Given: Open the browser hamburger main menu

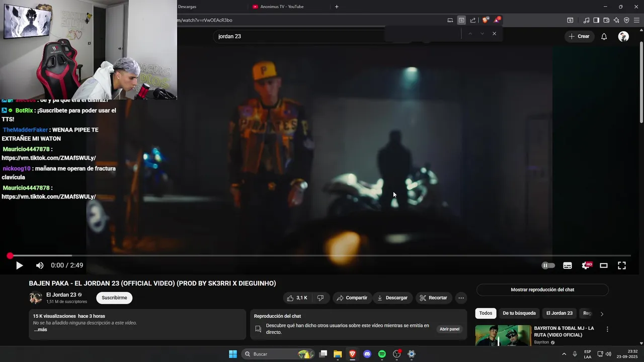Looking at the screenshot, I should pos(636,20).
